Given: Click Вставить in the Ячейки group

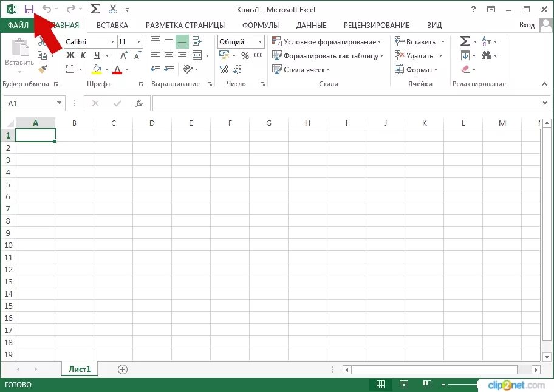Looking at the screenshot, I should tap(416, 42).
